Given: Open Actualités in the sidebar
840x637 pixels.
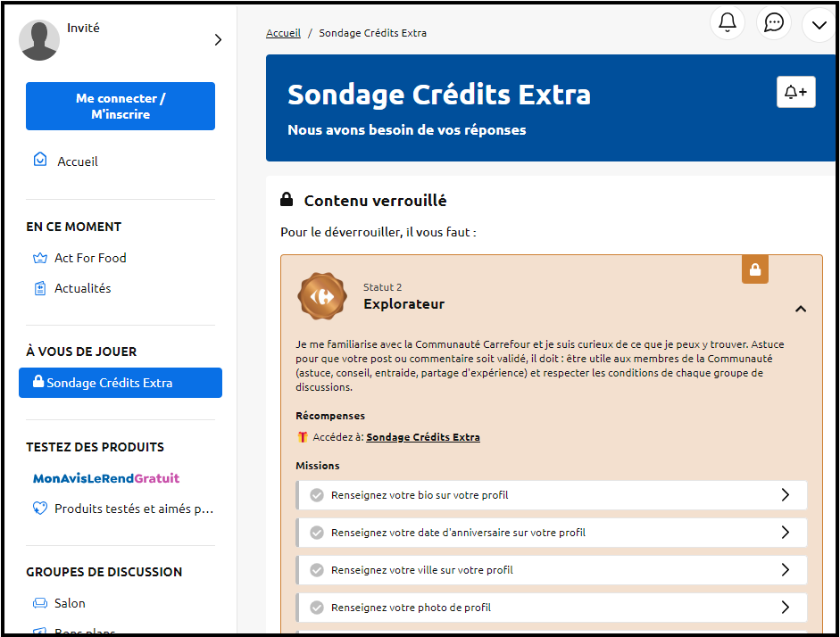Looking at the screenshot, I should tap(82, 288).
